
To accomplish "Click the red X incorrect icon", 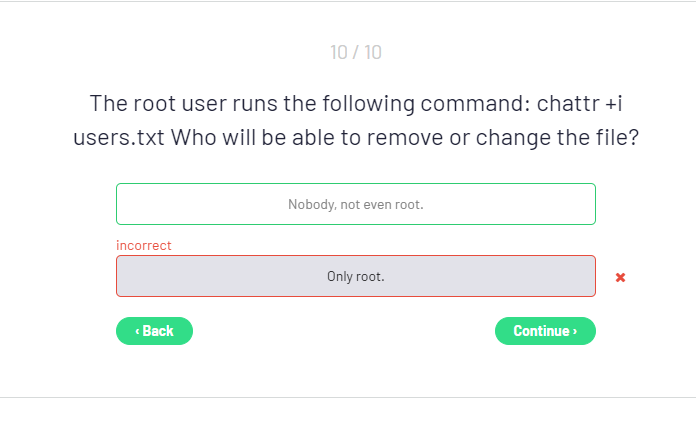I will tap(620, 277).
